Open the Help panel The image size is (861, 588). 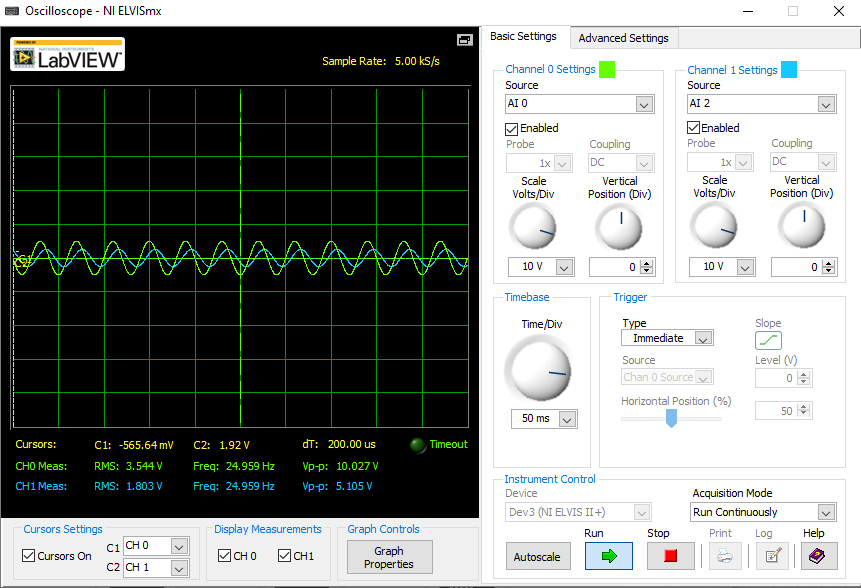[817, 556]
